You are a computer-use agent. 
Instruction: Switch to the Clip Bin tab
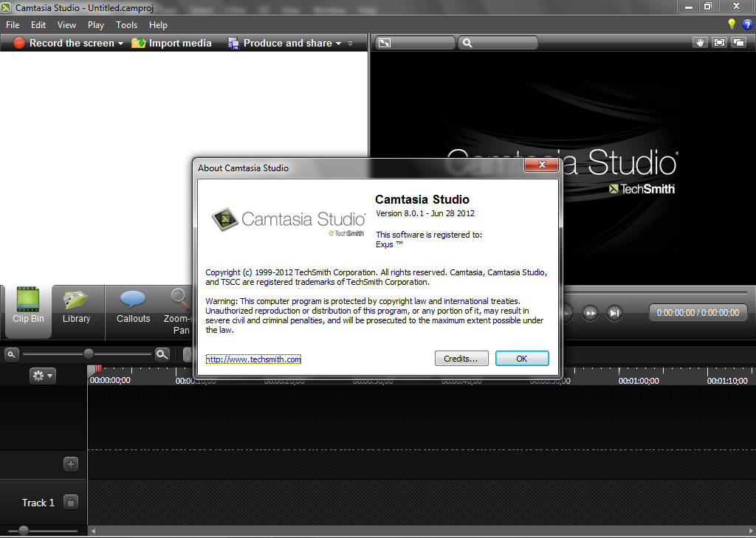[28, 311]
